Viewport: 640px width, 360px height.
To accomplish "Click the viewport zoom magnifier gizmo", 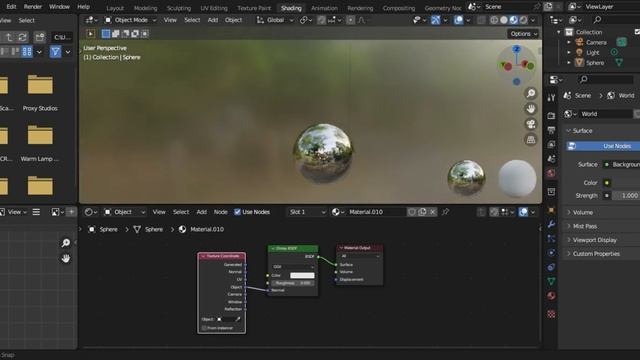I will [x=531, y=93].
